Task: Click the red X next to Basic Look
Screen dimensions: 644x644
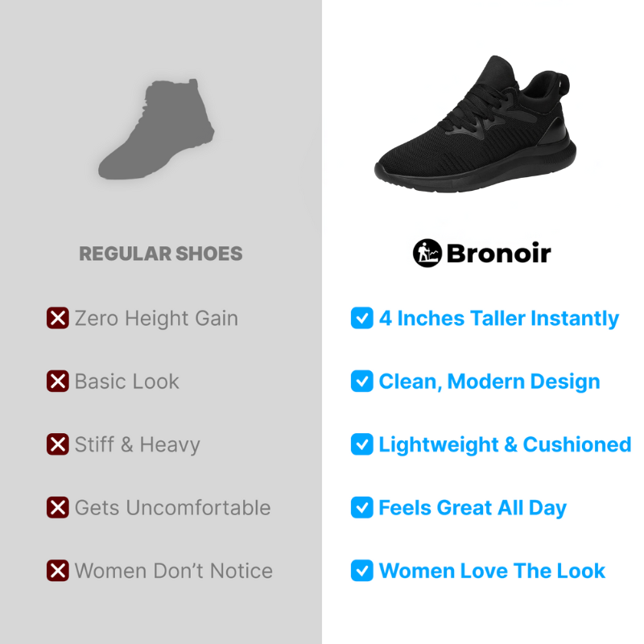Action: [x=57, y=381]
